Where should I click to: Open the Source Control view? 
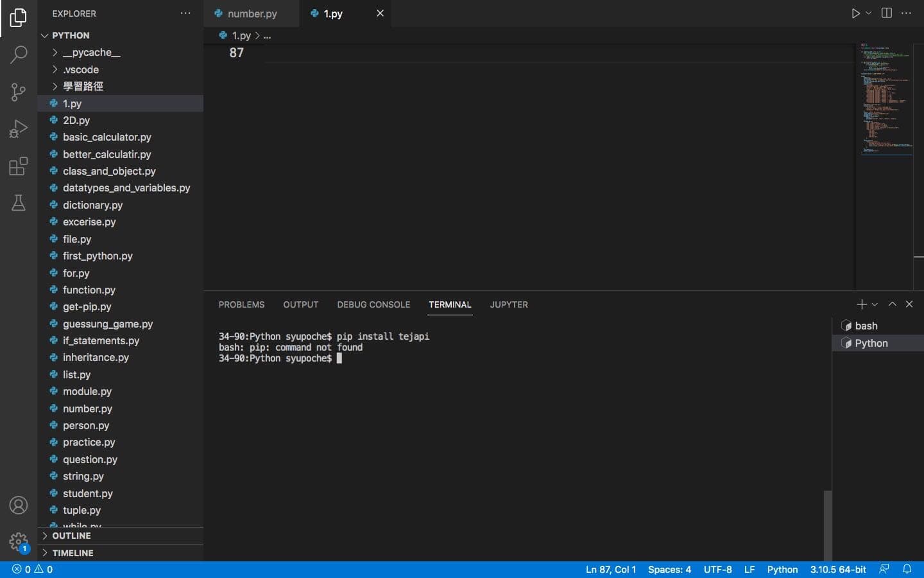coord(19,92)
